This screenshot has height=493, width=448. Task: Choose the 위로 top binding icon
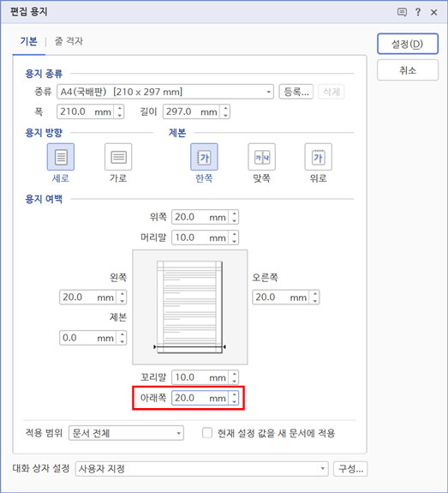(319, 157)
